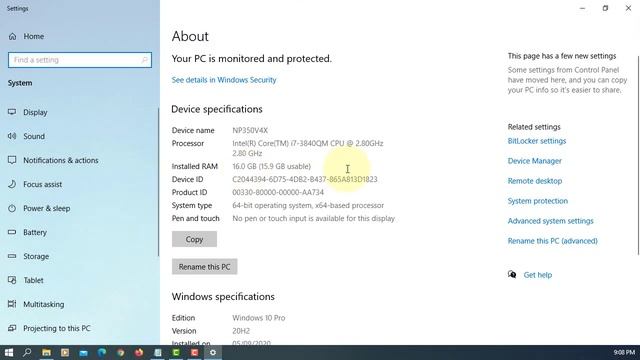Viewport: 640px width, 360px height.
Task: Open the media player taskbar icon
Action: (64, 353)
